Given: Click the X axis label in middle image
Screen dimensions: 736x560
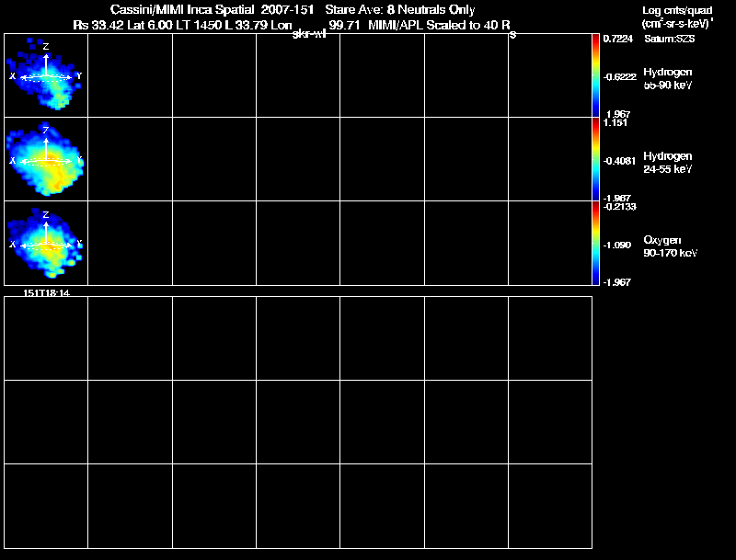Looking at the screenshot, I should click(x=12, y=160).
